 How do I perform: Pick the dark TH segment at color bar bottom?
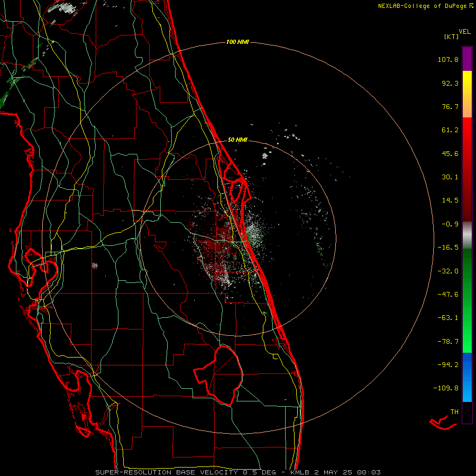467,412
